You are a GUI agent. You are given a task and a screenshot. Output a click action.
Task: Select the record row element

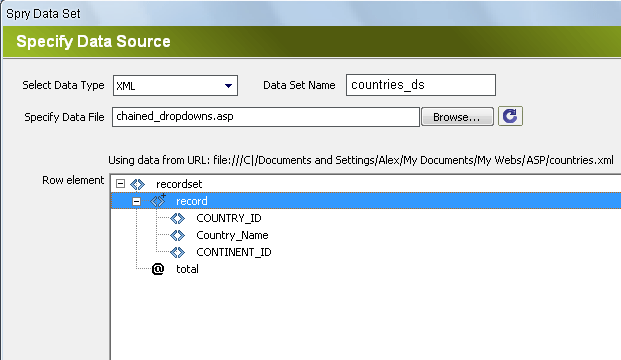366,201
